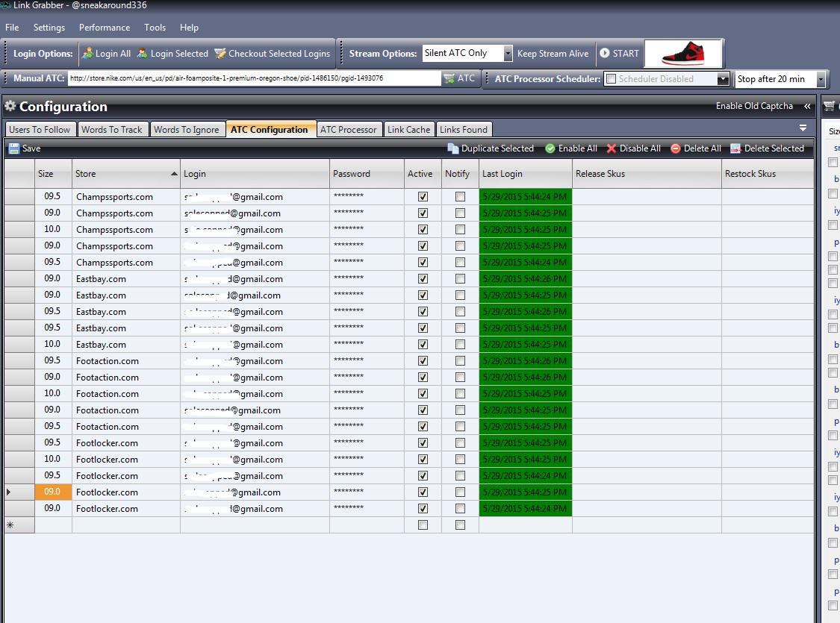The image size is (840, 623).
Task: Open the Silent ATC Only dropdown
Action: point(507,53)
